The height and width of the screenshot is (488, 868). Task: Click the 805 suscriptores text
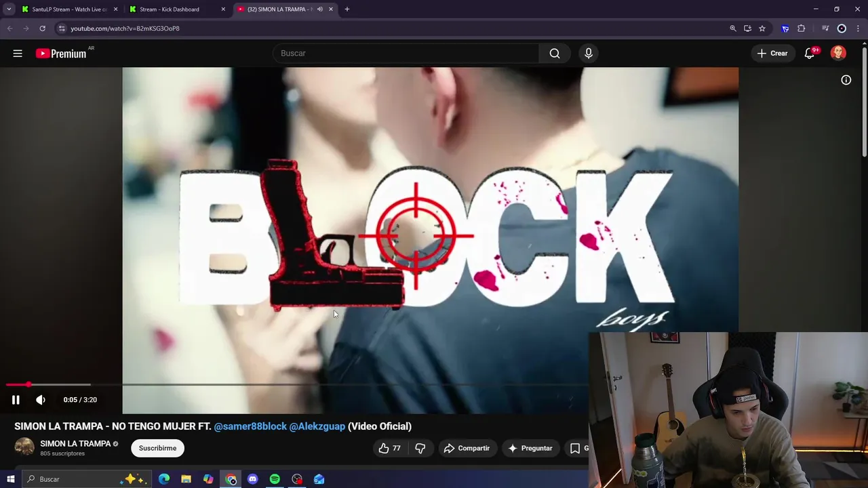[62, 453]
